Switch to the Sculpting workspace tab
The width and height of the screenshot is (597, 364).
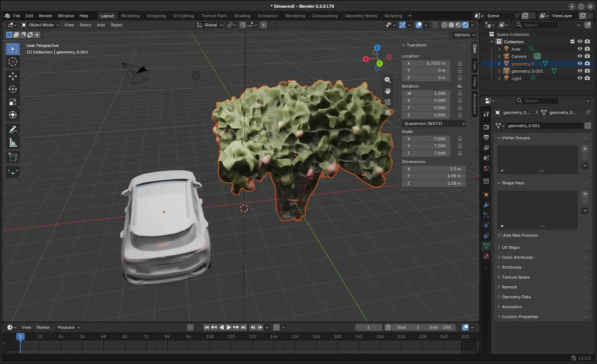[x=156, y=16]
